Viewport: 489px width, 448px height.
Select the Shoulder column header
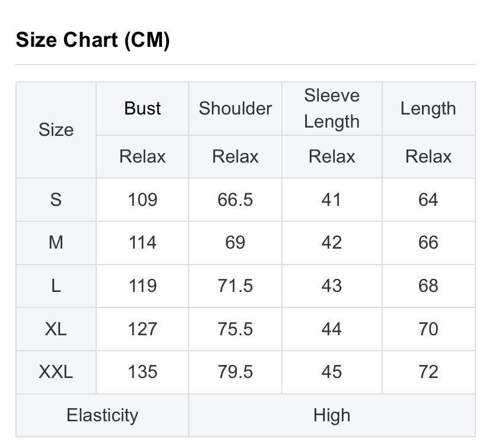click(x=235, y=109)
